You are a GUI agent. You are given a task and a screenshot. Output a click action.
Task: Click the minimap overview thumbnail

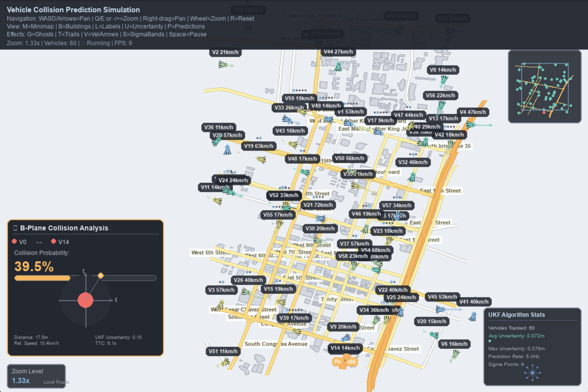click(x=545, y=86)
